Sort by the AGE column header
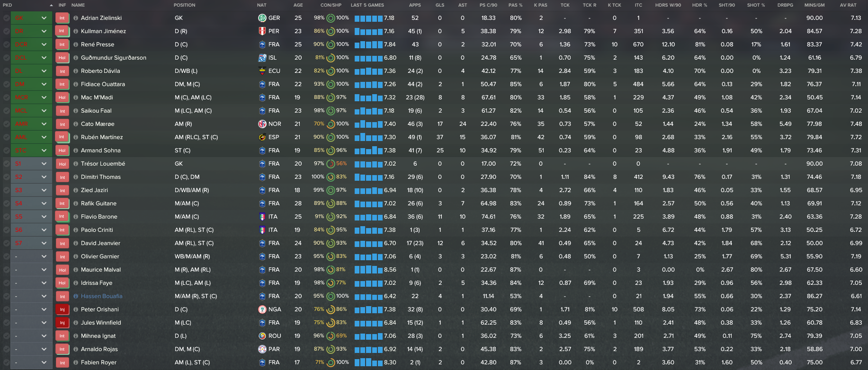 [x=298, y=5]
